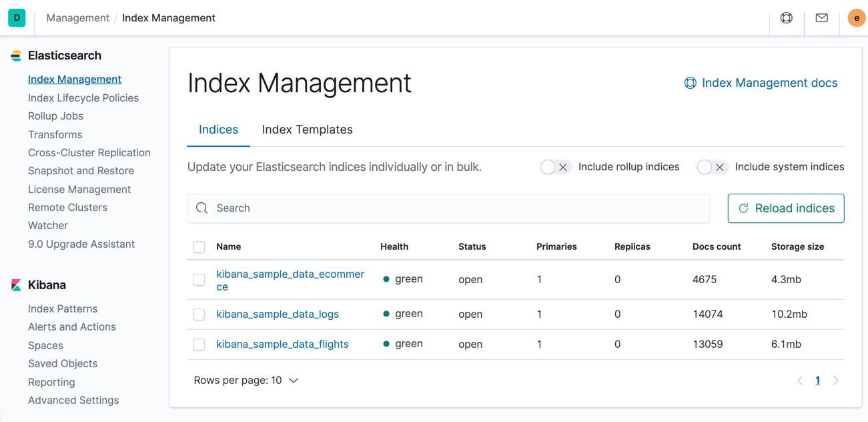Image resolution: width=868 pixels, height=422 pixels.
Task: Open the kibana_sample_data_logs index
Action: pos(277,314)
